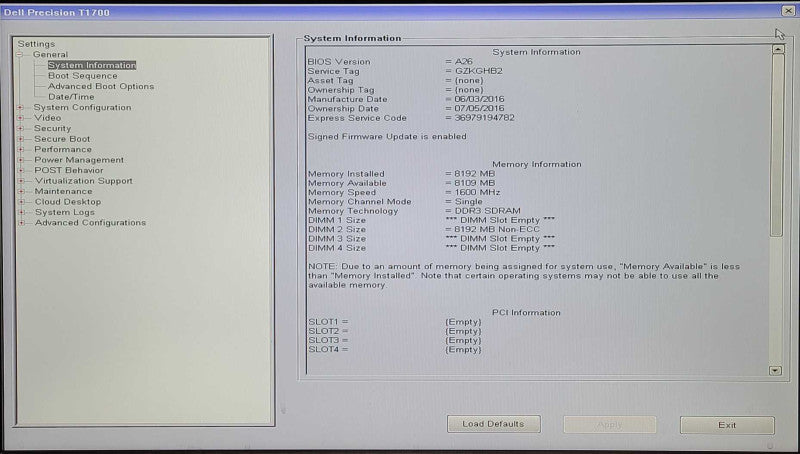Select the General category label
Screen dimensions: 800x454
tap(50, 55)
